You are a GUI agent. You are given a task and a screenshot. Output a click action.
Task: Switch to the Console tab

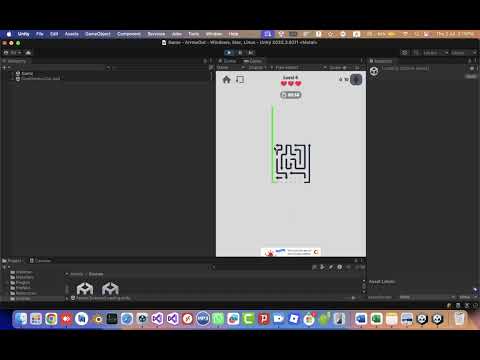[40, 261]
